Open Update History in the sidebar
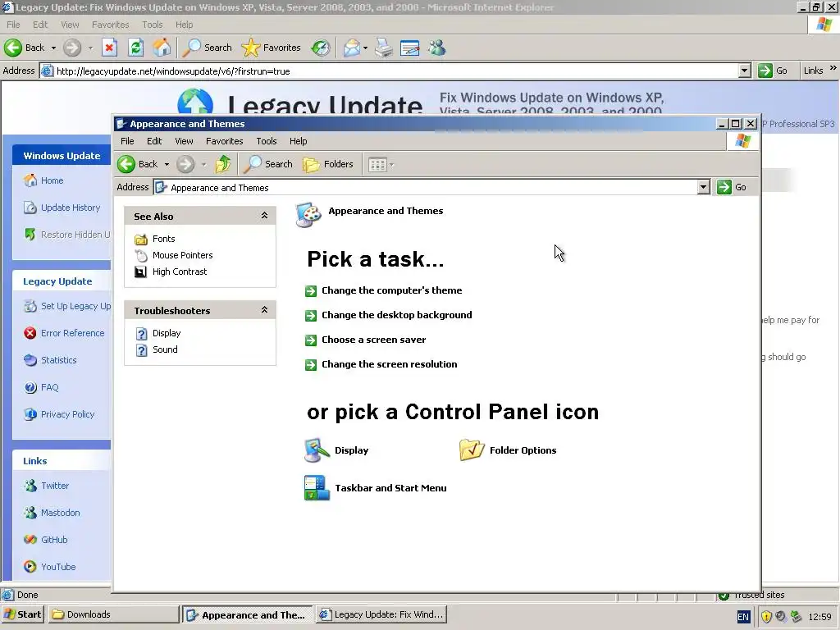 point(62,208)
